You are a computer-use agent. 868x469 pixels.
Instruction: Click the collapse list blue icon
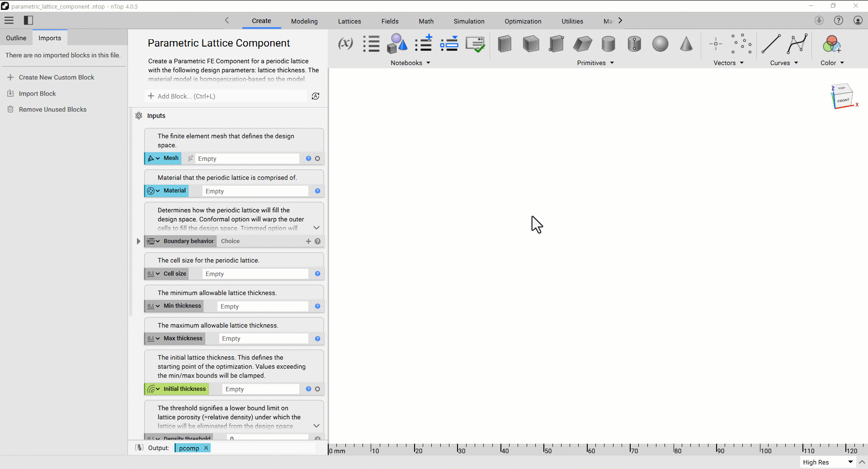click(449, 44)
